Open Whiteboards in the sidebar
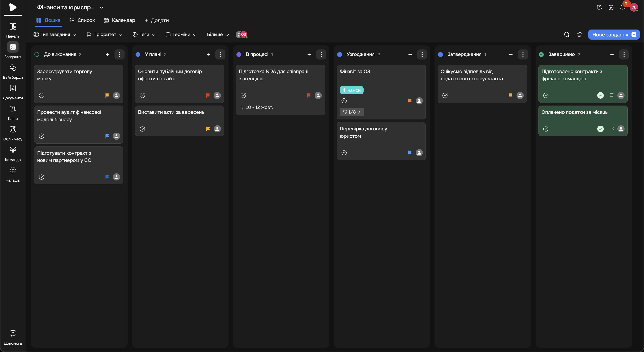Viewport: 644px width, 352px height. click(13, 68)
